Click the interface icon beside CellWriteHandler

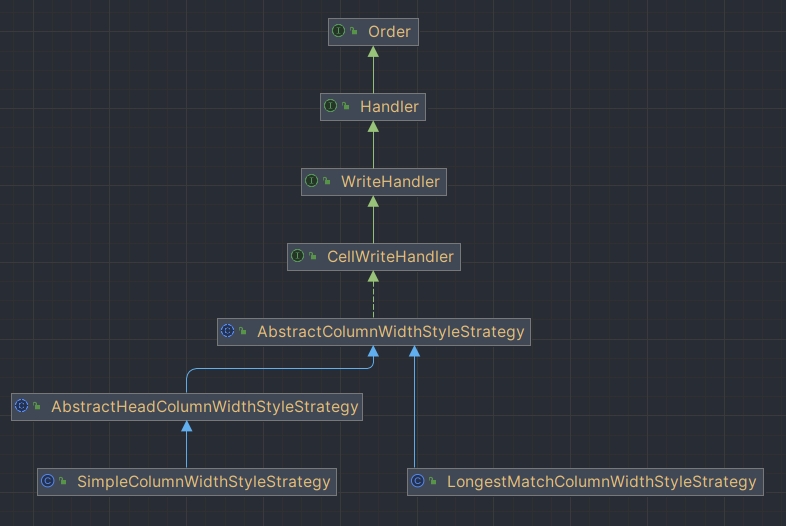click(x=298, y=257)
